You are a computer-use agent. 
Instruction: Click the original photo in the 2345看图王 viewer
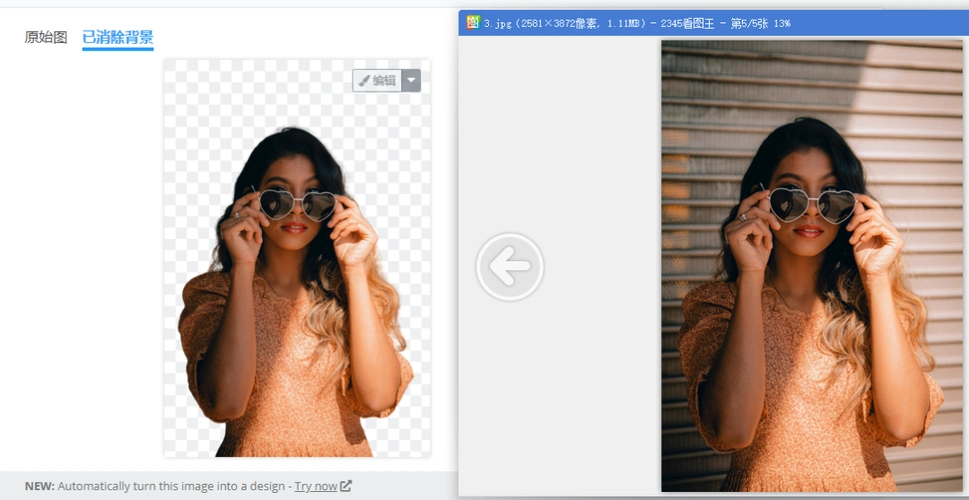coord(811,266)
